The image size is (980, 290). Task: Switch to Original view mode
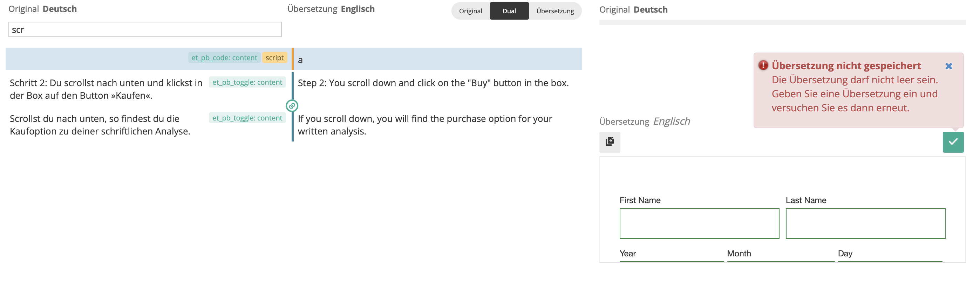point(470,11)
